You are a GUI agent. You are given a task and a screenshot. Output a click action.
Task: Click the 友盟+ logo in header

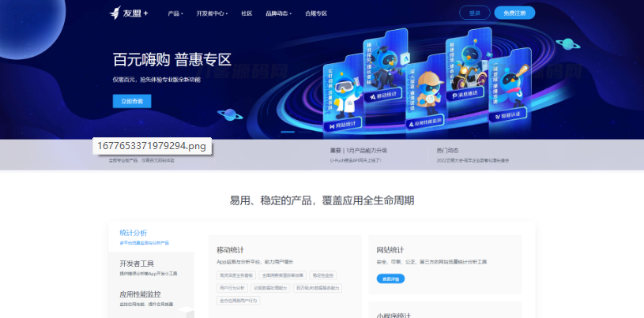pyautogui.click(x=129, y=13)
